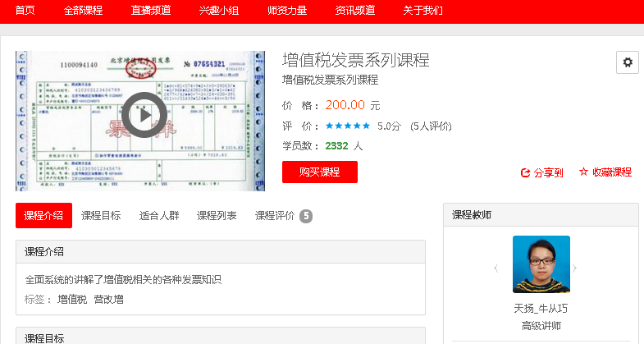The width and height of the screenshot is (644, 344).
Task: Select the 课程介绍 tab
Action: coord(43,216)
